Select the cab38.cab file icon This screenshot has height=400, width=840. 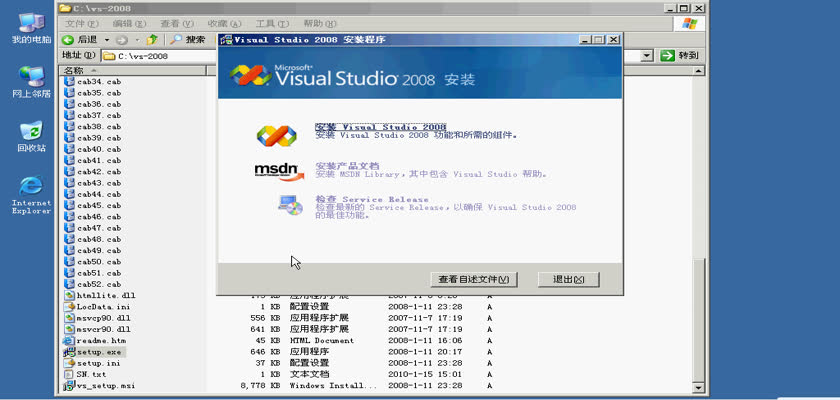click(69, 126)
